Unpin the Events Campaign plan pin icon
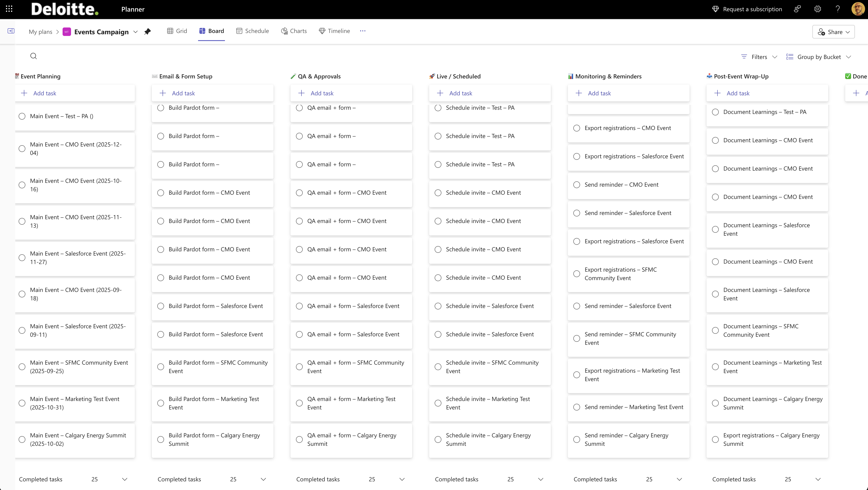Viewport: 868px width, 490px height. pos(148,32)
